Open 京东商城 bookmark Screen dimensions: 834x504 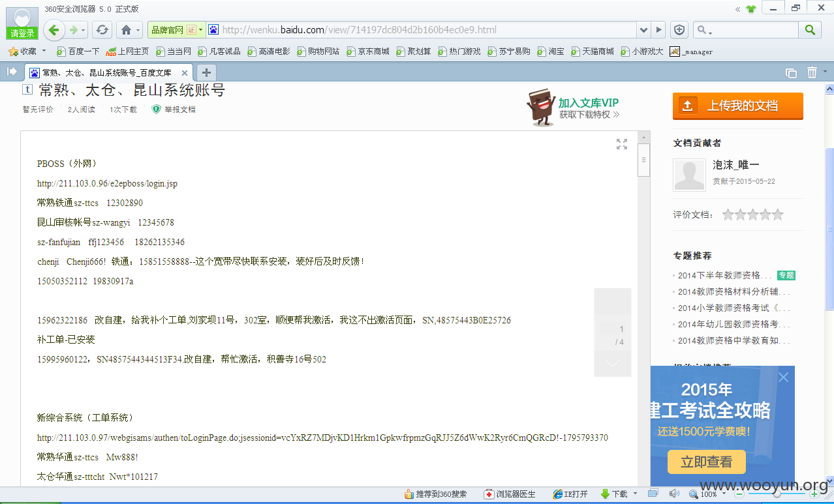[368, 52]
